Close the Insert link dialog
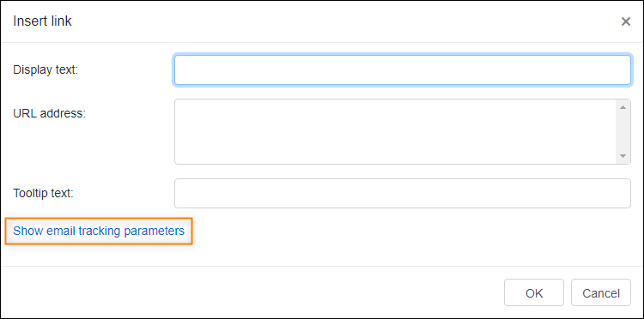Image resolution: width=644 pixels, height=319 pixels. tap(625, 21)
